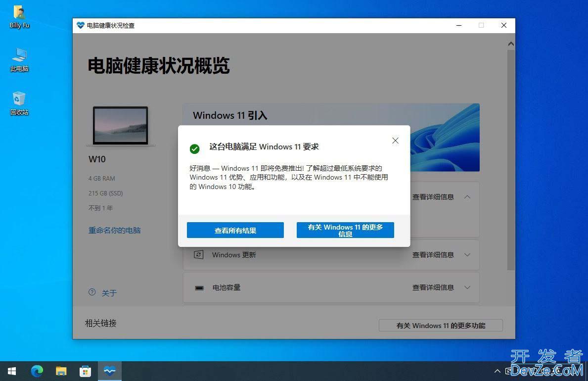Open the Windows Start menu

click(x=12, y=371)
